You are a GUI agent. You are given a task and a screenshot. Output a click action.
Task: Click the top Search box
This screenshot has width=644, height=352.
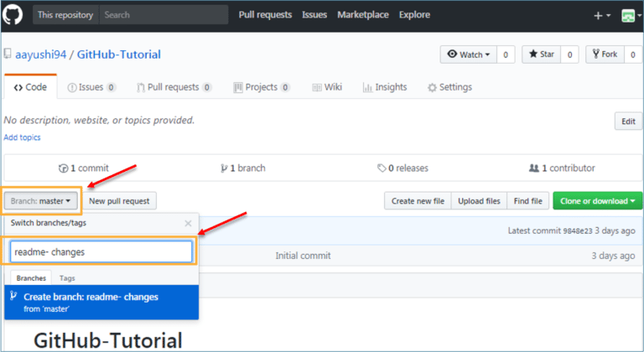(x=164, y=15)
